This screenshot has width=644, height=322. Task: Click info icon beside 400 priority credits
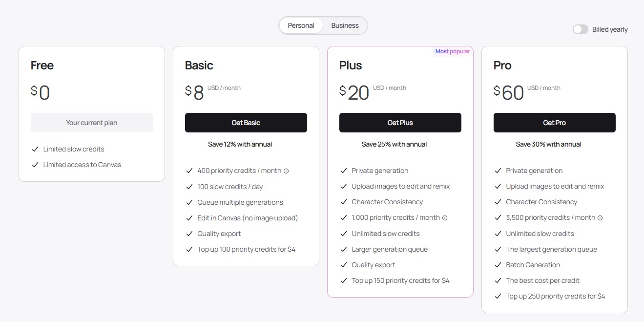[286, 171]
